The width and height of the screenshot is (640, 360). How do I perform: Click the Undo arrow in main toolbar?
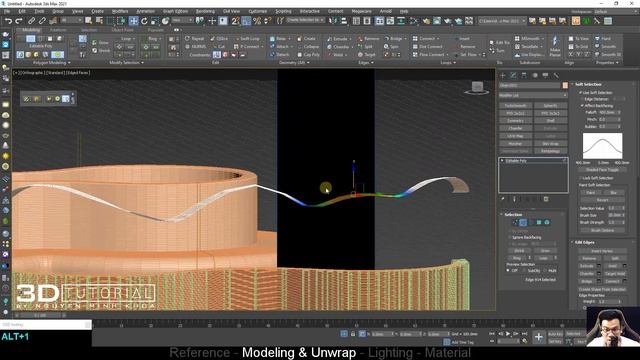point(8,21)
